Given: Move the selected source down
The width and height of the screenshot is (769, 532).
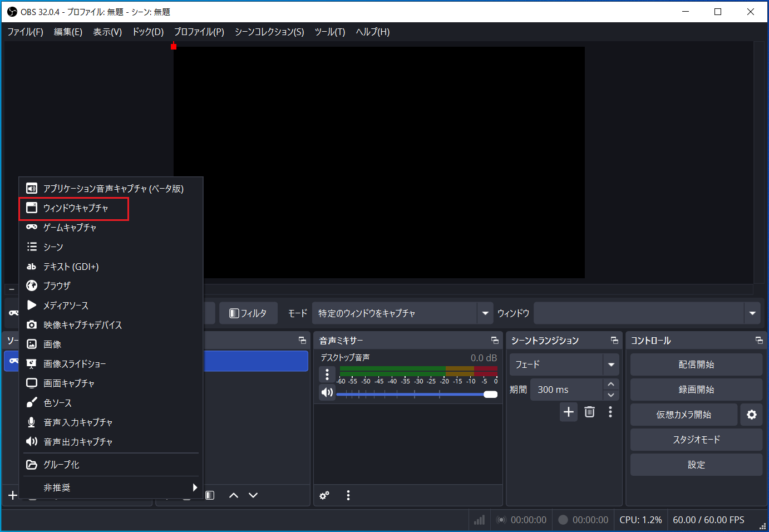Looking at the screenshot, I should tap(253, 495).
